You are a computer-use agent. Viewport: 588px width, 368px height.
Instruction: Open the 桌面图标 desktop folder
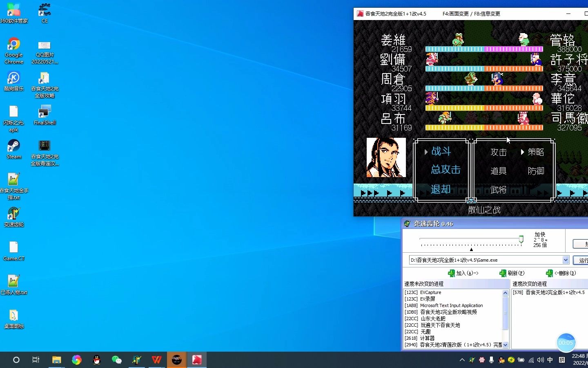[x=13, y=319]
